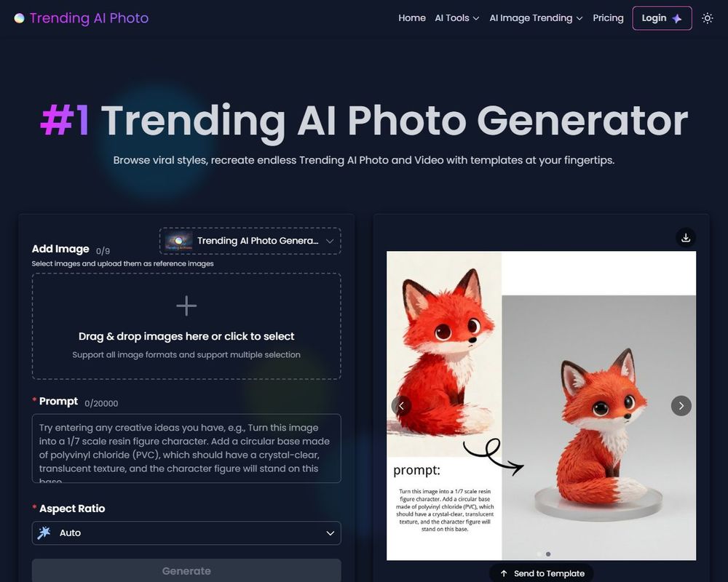The height and width of the screenshot is (582, 728).
Task: Click the download icon above the fox image
Action: (685, 237)
